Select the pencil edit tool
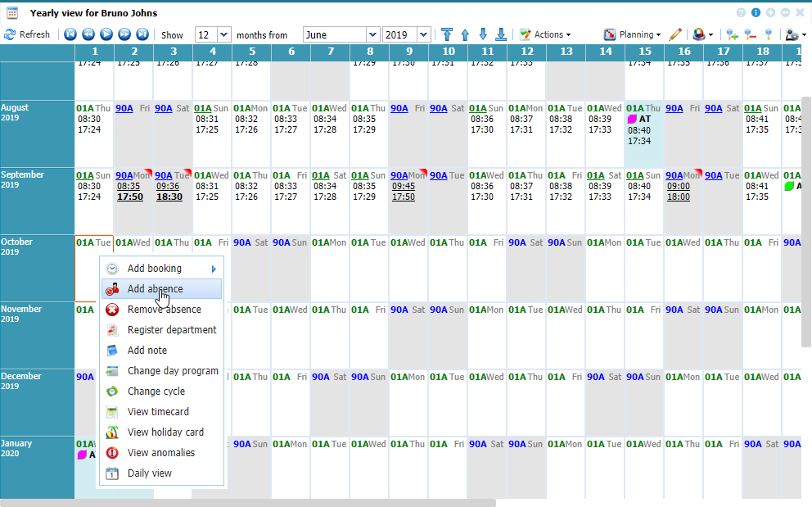The height and width of the screenshot is (507, 812). click(x=674, y=34)
